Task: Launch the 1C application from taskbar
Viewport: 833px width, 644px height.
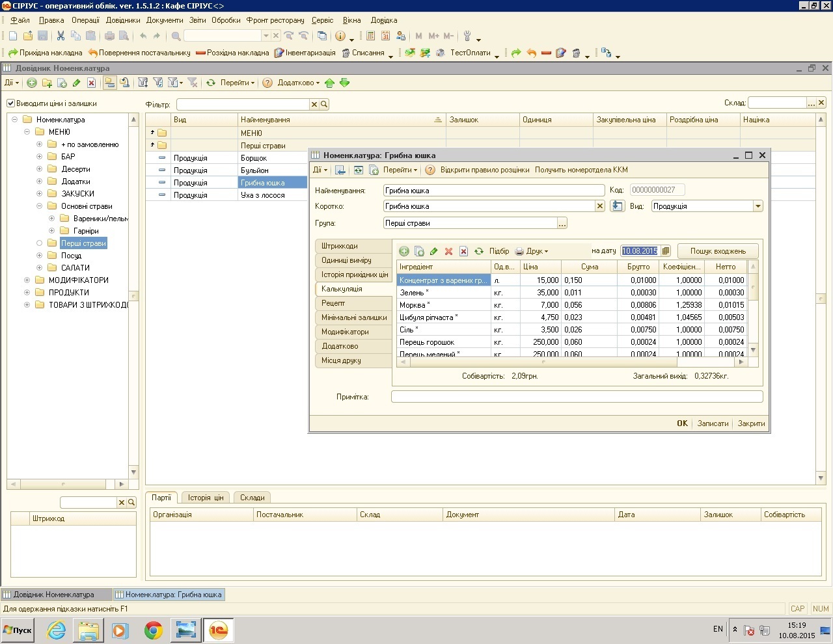Action: click(x=219, y=630)
